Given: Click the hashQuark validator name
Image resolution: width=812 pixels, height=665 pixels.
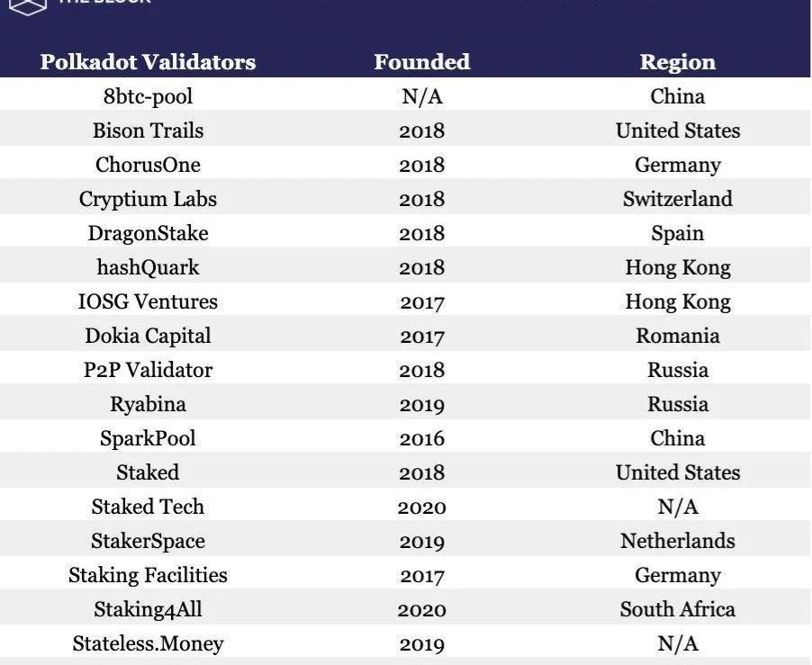Looking at the screenshot, I should pyautogui.click(x=148, y=267).
